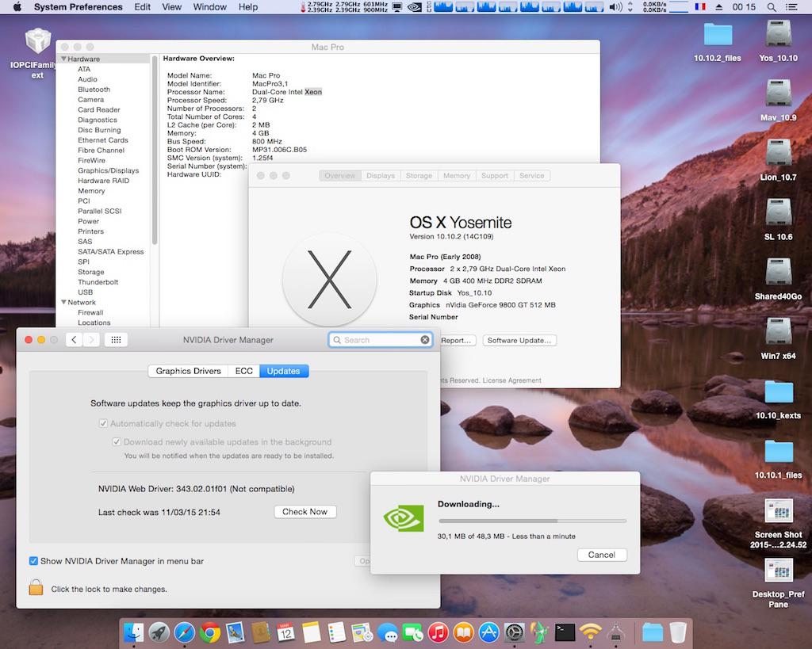Clear the search field with the X icon
Viewport: 812px width, 649px height.
click(425, 340)
